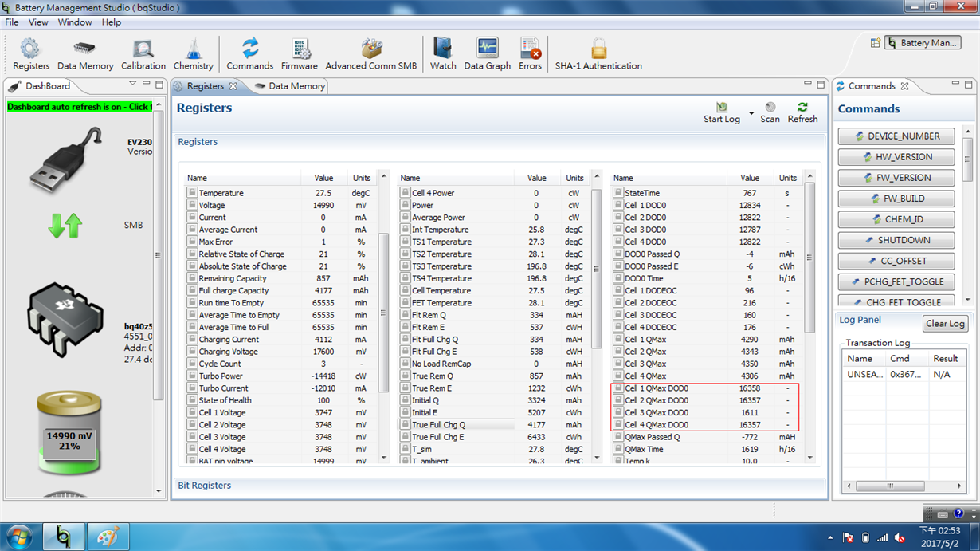The height and width of the screenshot is (551, 980).
Task: Open the Watch tool
Action: pyautogui.click(x=442, y=54)
